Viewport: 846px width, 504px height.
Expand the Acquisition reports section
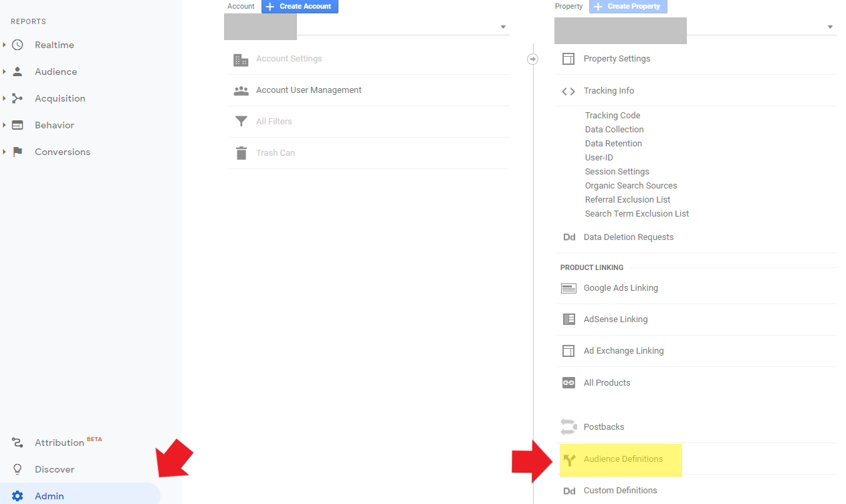[x=5, y=98]
